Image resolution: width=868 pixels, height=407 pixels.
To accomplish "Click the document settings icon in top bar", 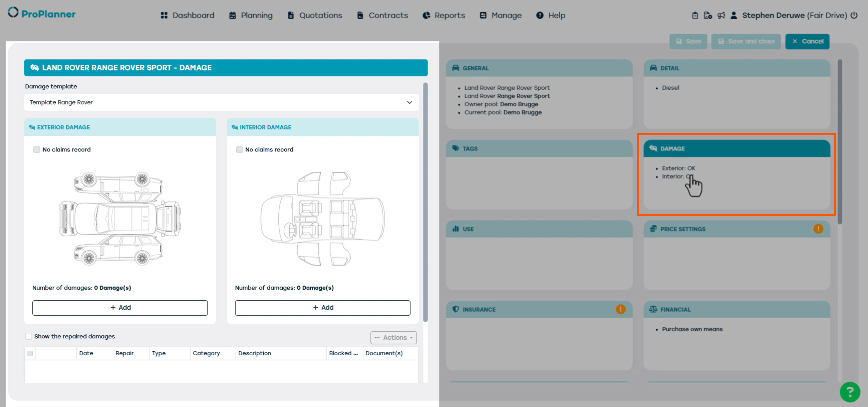I will point(707,15).
